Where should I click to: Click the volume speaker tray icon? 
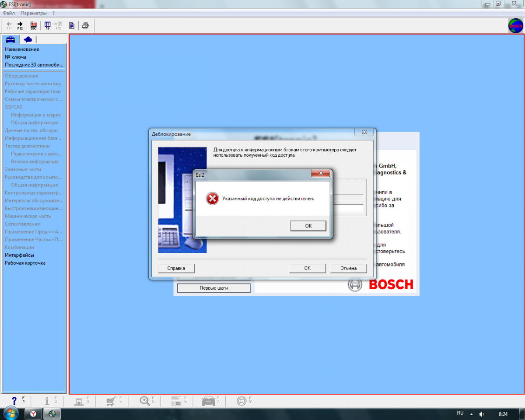tap(482, 414)
